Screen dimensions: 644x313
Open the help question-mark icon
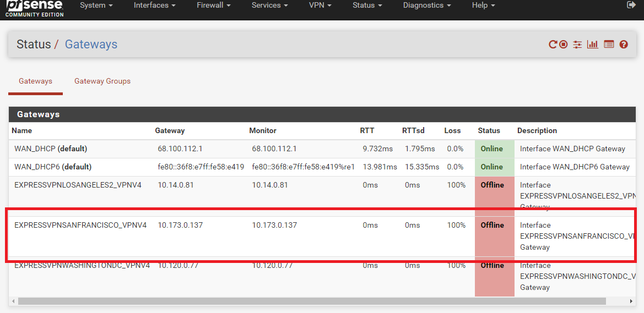click(624, 45)
